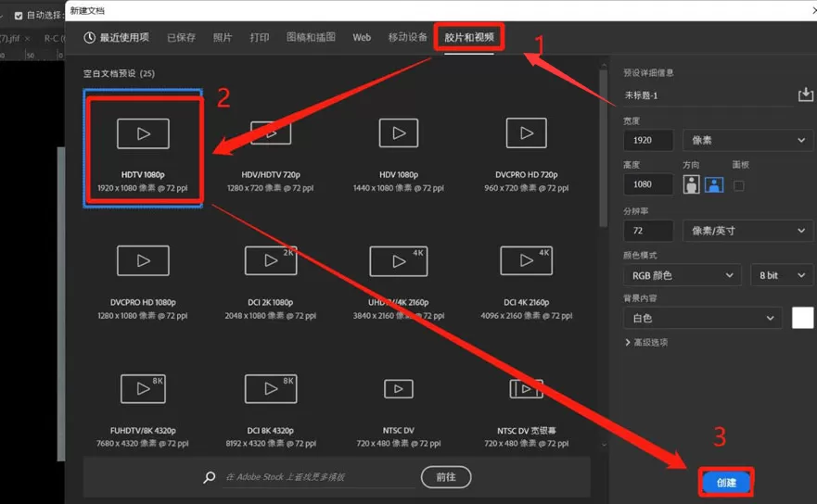
Task: Open the resolution unit 像素/英寸 dropdown
Action: (747, 231)
